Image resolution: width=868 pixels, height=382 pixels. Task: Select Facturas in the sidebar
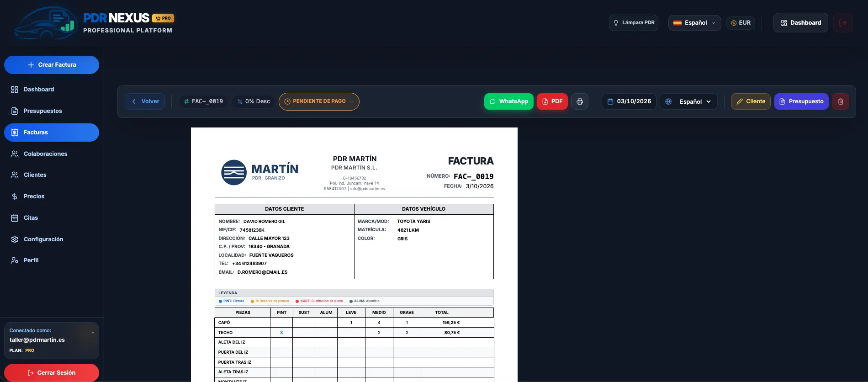tap(52, 133)
